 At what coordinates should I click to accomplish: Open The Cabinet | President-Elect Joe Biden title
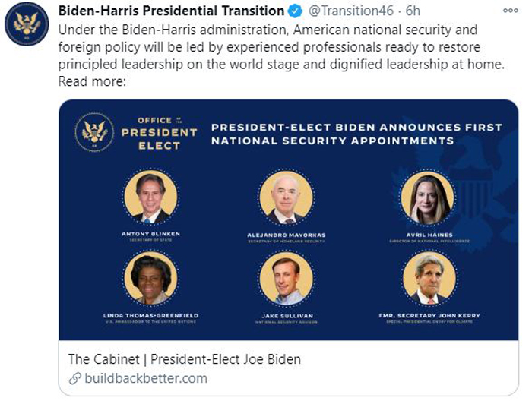tap(184, 359)
